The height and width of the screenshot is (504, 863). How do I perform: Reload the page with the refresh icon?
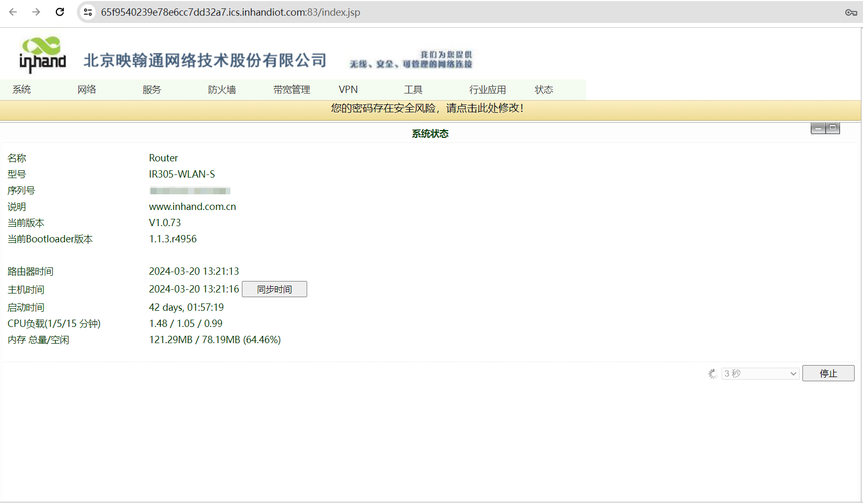click(x=60, y=12)
